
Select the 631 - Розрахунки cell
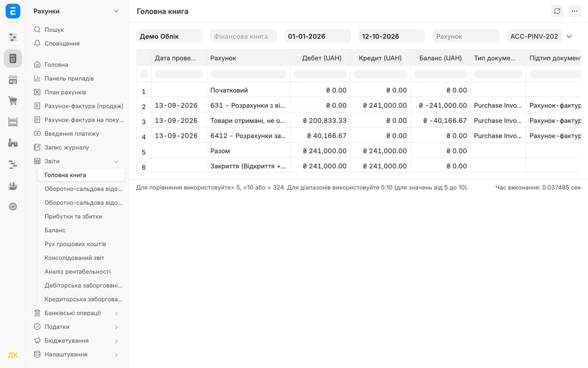[x=248, y=106]
